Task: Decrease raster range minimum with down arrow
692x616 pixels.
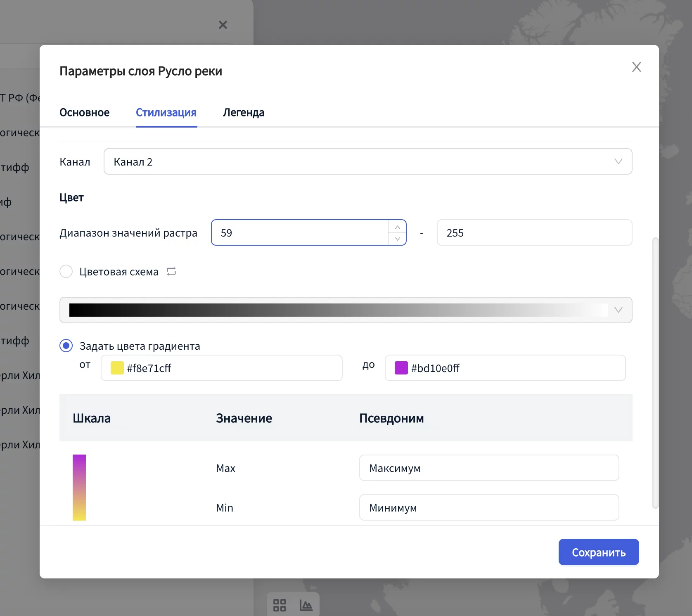Action: coord(397,239)
